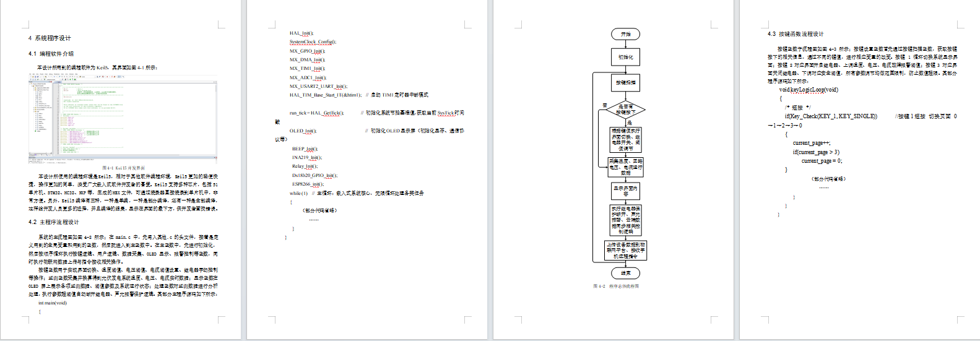Click the '图 4-2 程序总体流程图' caption

(x=616, y=287)
